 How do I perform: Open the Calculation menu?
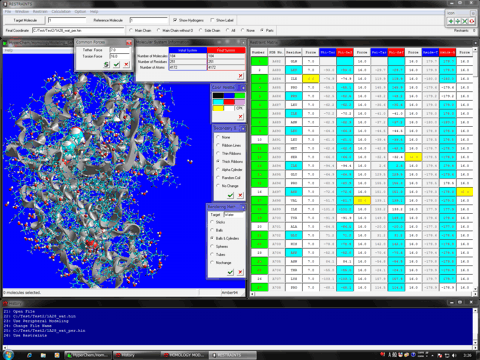[x=61, y=12]
